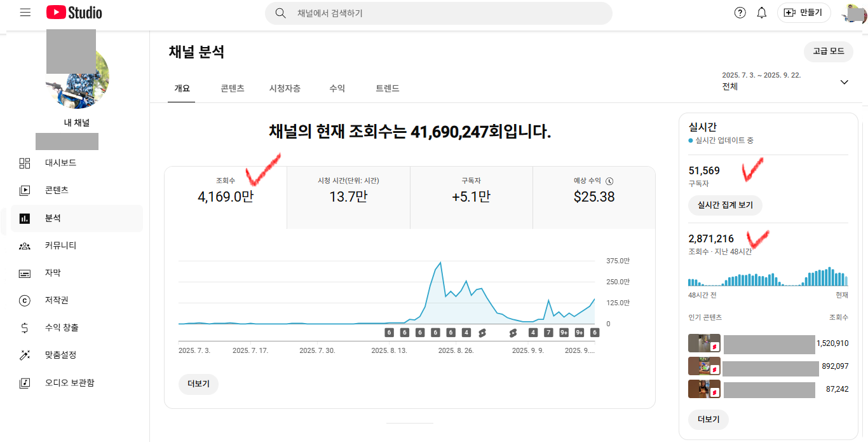Viewport: 868px width, 442px height.
Task: Open 저작권 in the sidebar
Action: 56,300
